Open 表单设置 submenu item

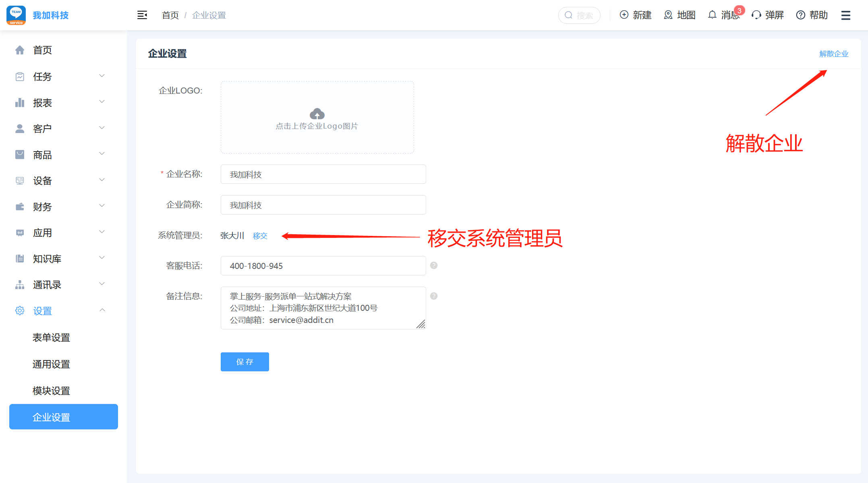(51, 337)
